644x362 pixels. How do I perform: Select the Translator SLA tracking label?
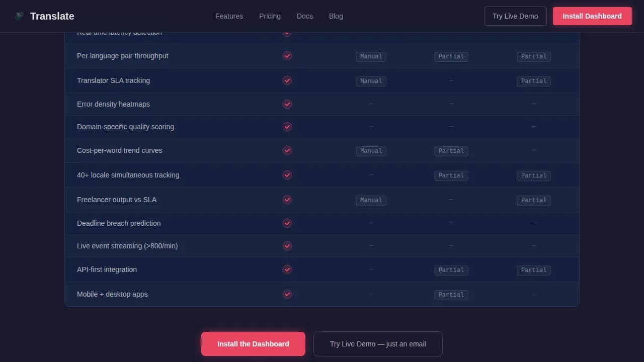pos(113,80)
